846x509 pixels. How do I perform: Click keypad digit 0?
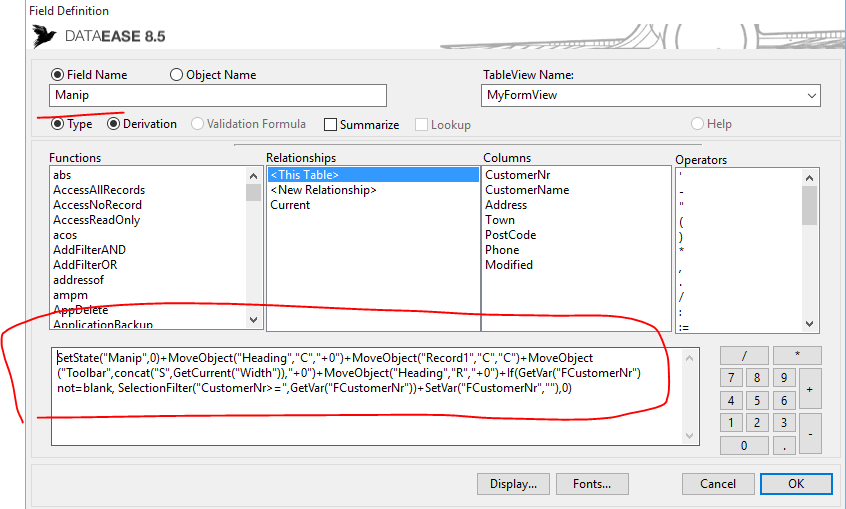click(745, 445)
